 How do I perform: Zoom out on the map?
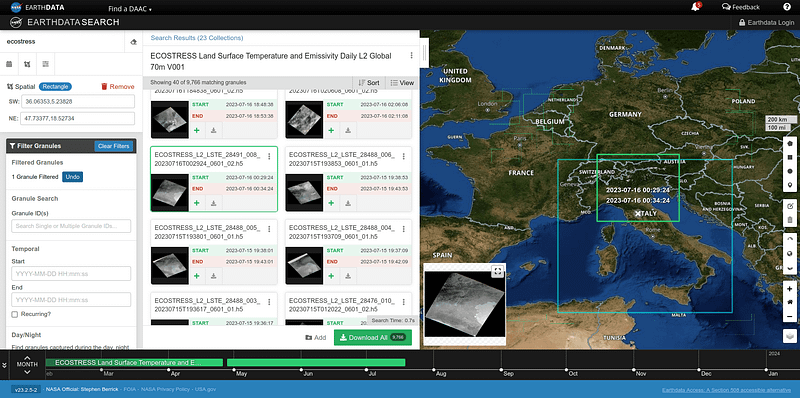[790, 316]
